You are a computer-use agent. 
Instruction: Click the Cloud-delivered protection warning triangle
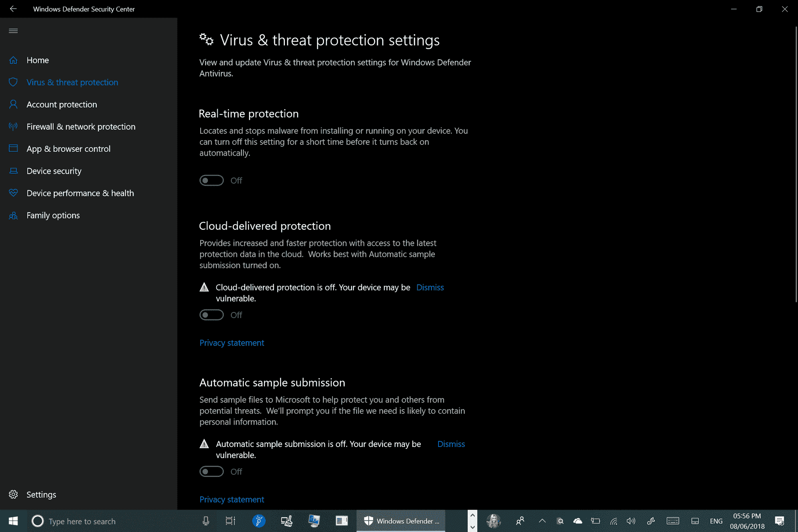(204, 287)
